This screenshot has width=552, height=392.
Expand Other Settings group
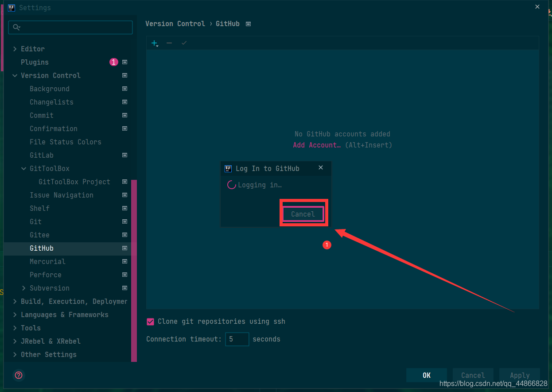(15, 354)
